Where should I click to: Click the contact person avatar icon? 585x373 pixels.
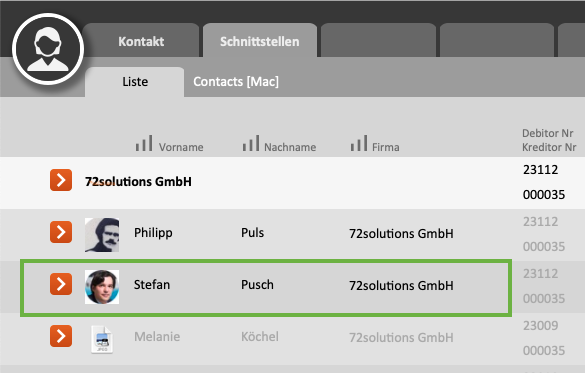click(48, 49)
